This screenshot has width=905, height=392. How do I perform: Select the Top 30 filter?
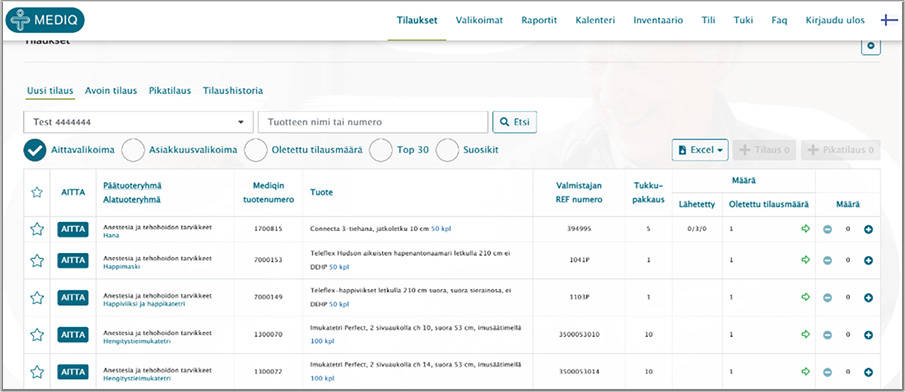click(x=381, y=150)
